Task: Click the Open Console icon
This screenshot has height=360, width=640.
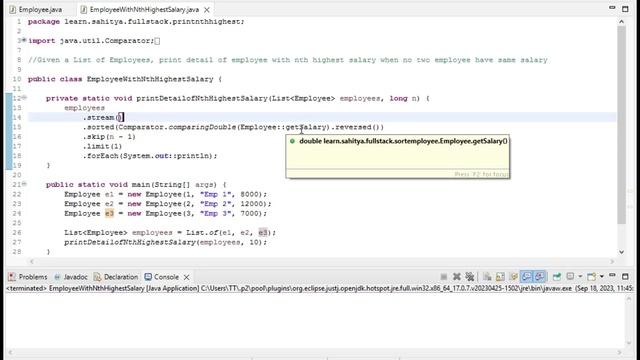Action: click(591, 277)
